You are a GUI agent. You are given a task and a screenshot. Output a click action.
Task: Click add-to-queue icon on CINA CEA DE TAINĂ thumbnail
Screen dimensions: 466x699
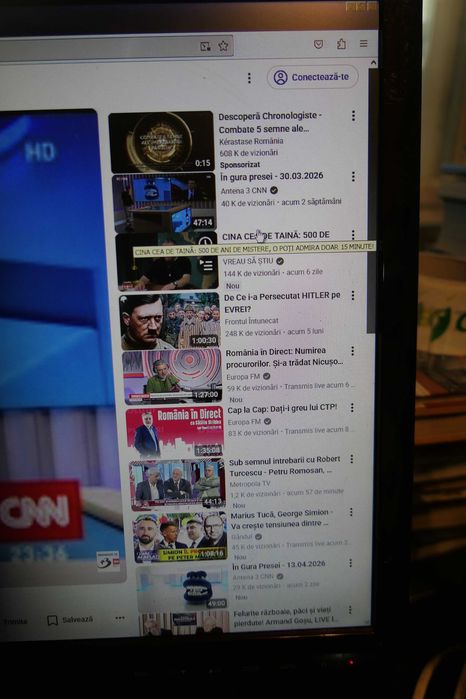[206, 266]
